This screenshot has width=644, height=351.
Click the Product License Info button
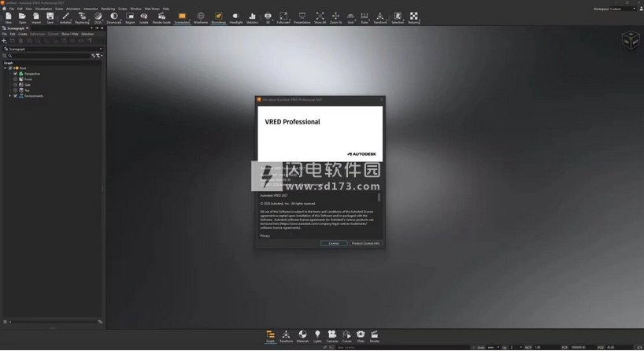(365, 243)
